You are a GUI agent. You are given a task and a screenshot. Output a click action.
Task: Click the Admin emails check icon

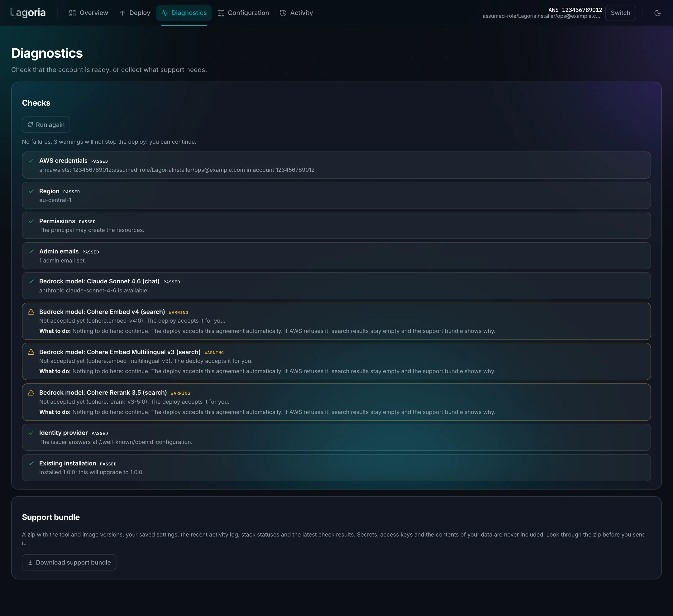(x=31, y=251)
